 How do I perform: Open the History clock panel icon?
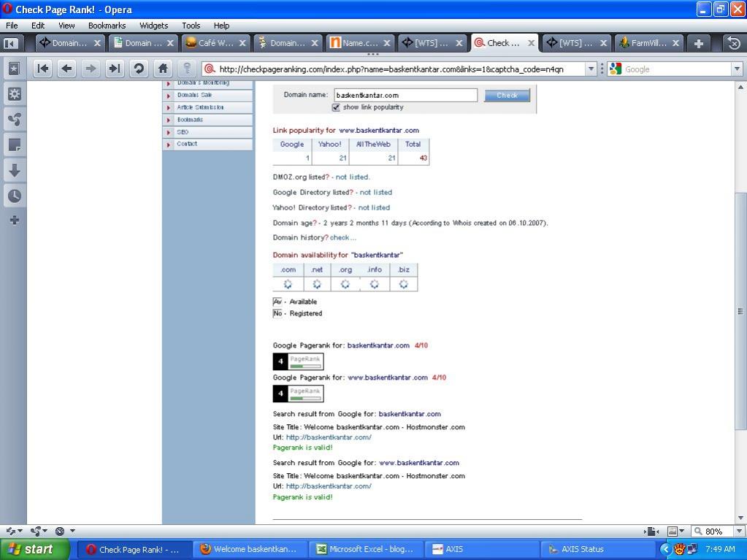[15, 196]
